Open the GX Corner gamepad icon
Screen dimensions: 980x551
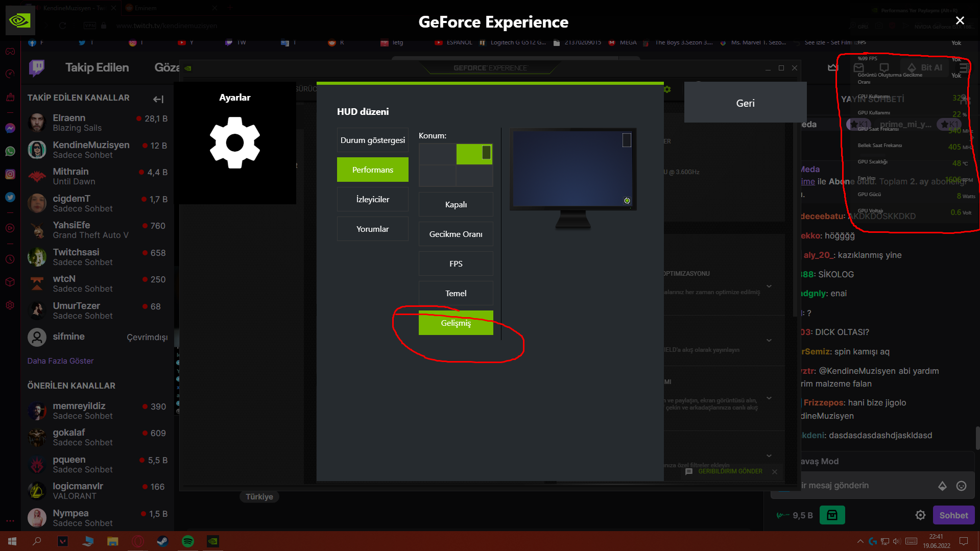click(10, 51)
